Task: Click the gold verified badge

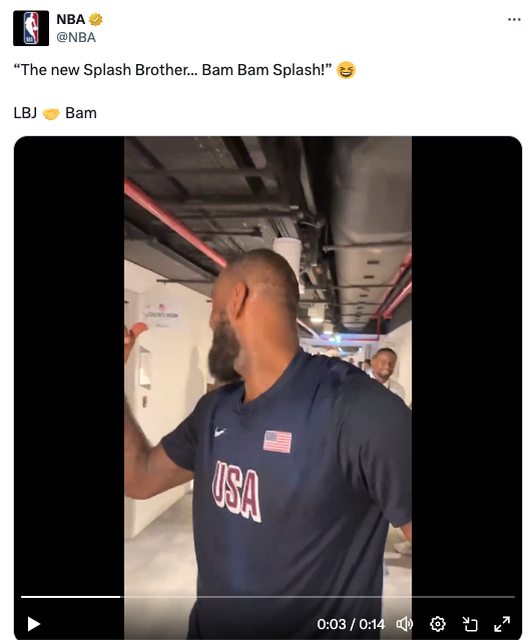Action: click(x=96, y=19)
